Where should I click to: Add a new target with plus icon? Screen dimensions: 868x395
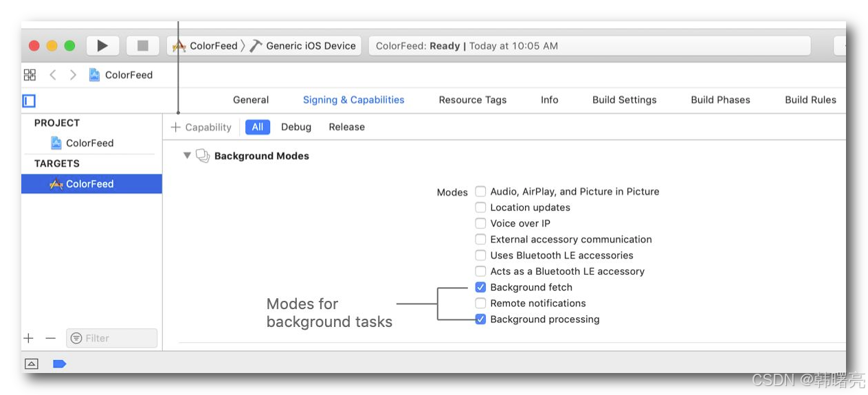click(x=28, y=338)
